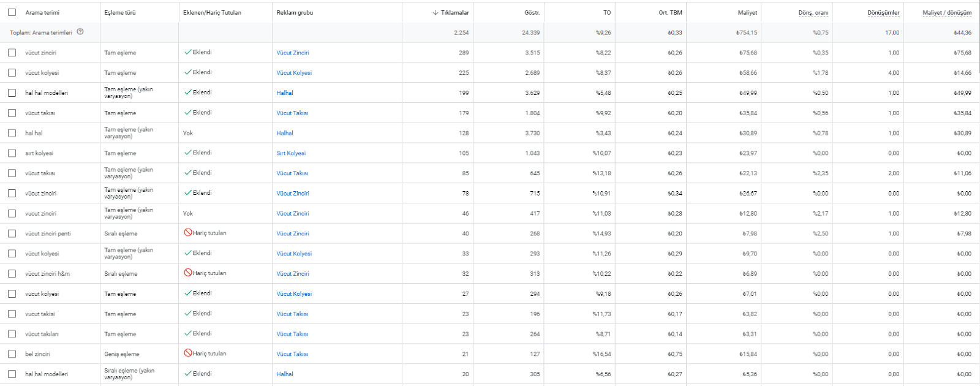Click the Geniş eşleme match type cell
Screen dimensions: 980x386
pos(122,354)
